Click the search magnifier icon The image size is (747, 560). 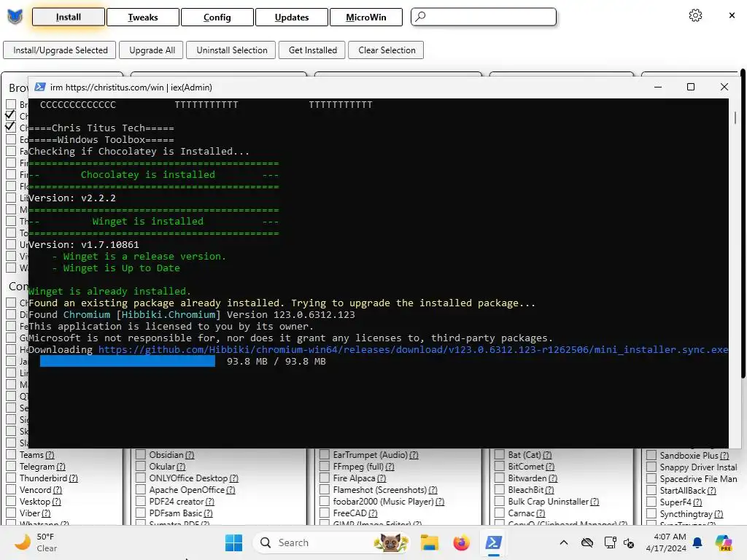coord(420,17)
